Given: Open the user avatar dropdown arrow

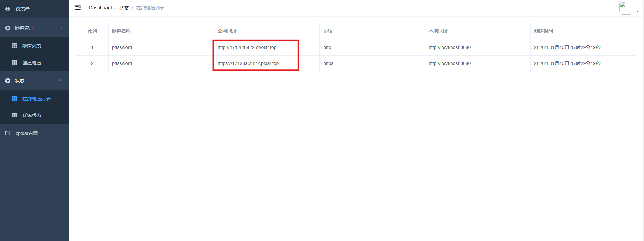Looking at the screenshot, I should [x=638, y=11].
